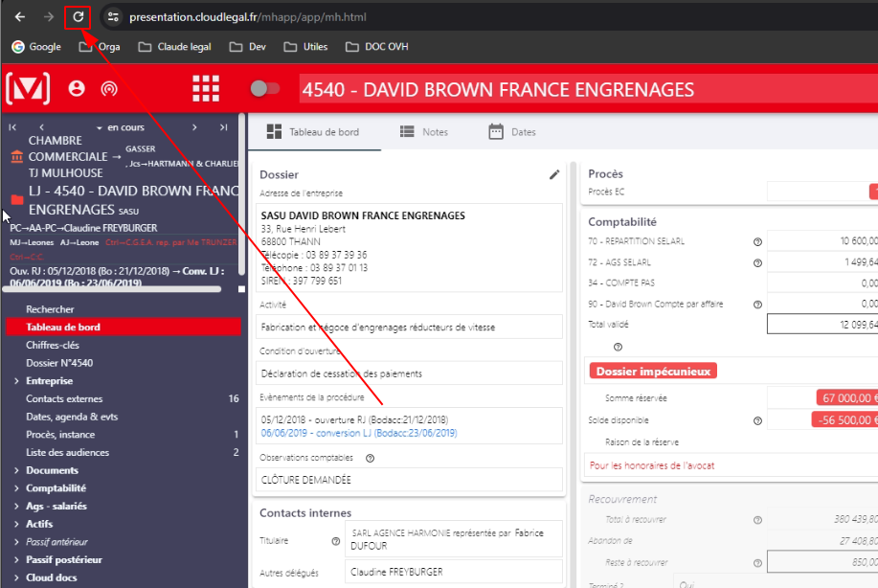Click the Total validé amount field

822,325
